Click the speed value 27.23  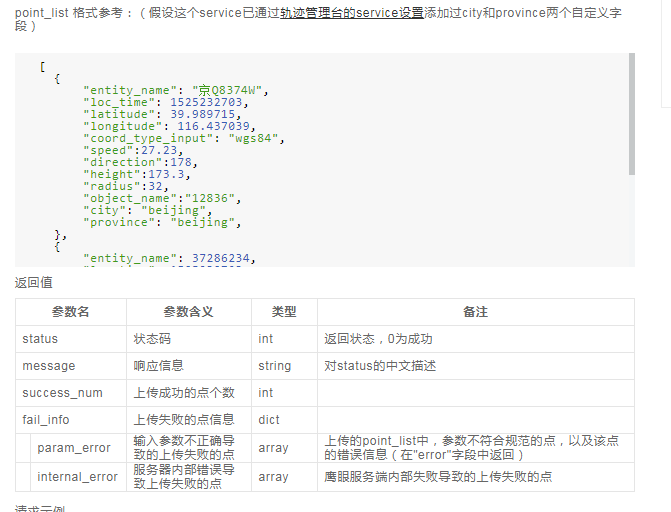159,150
